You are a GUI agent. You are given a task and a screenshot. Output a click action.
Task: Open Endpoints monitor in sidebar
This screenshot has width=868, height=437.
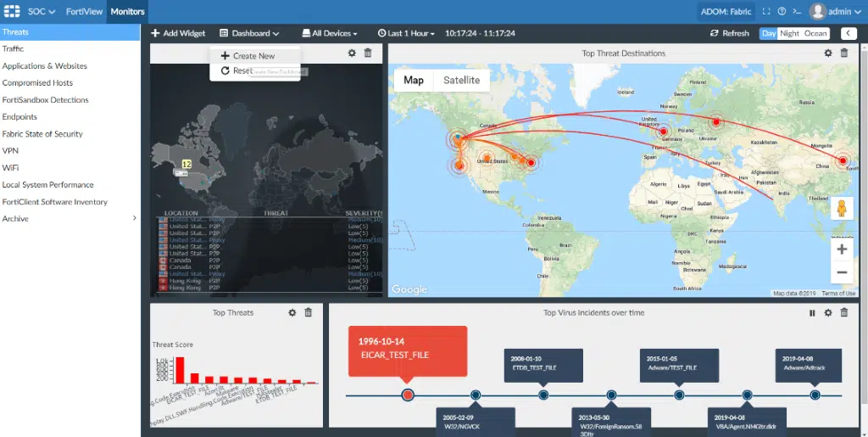[x=70, y=117]
